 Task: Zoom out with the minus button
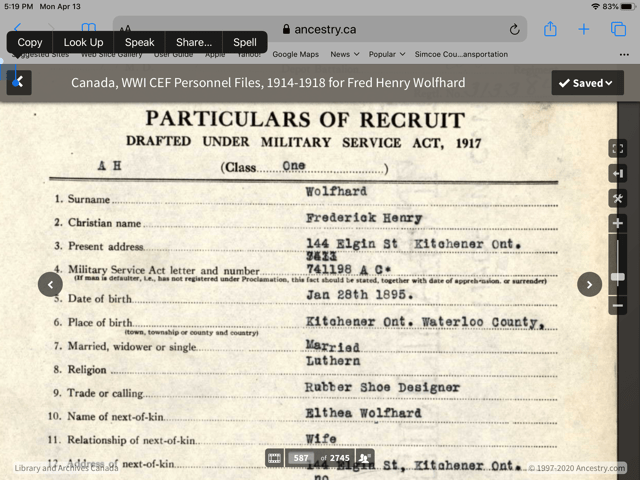point(617,306)
